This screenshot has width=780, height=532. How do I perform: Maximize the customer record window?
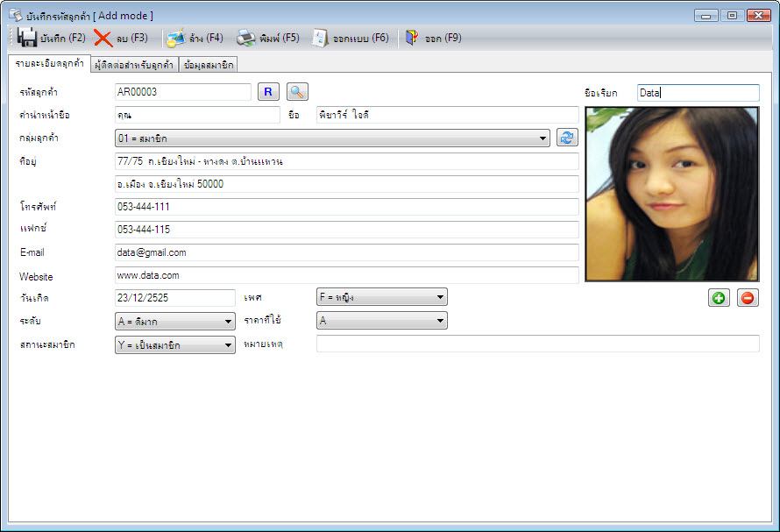point(733,16)
